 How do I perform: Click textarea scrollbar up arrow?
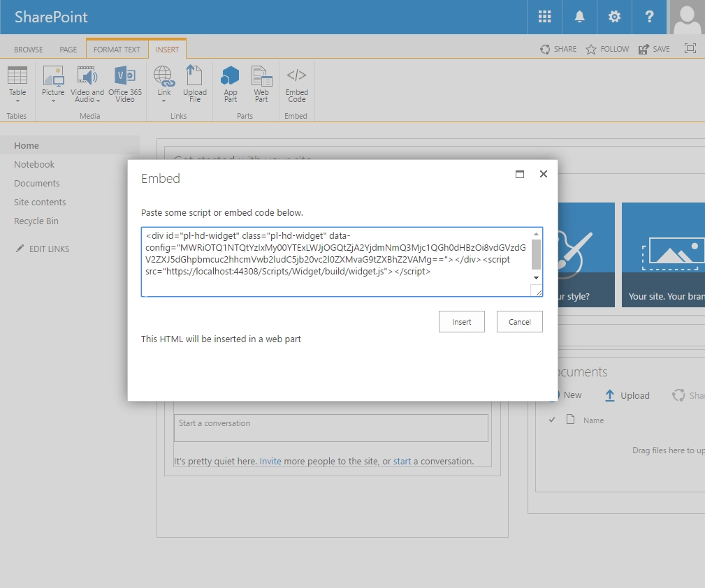(x=536, y=234)
